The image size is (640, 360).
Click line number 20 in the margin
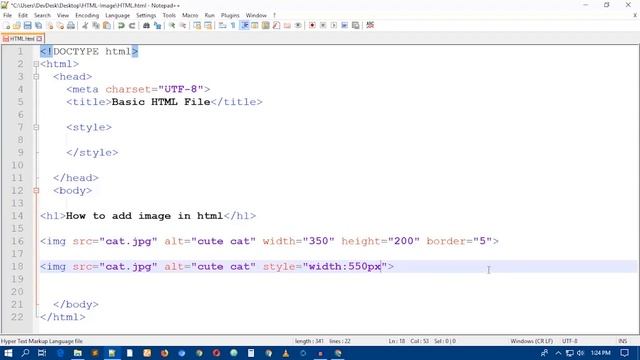tap(17, 292)
